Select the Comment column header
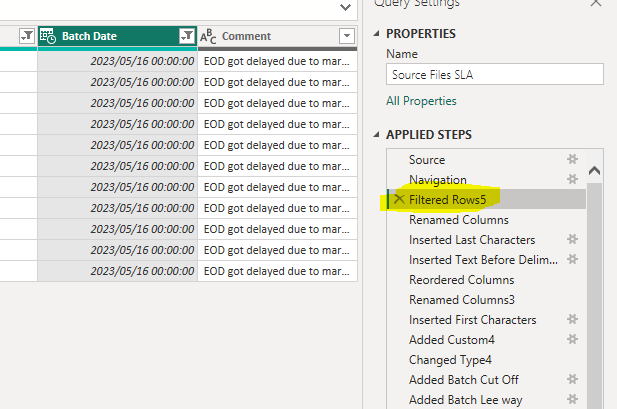The width and height of the screenshot is (617, 409). point(277,36)
